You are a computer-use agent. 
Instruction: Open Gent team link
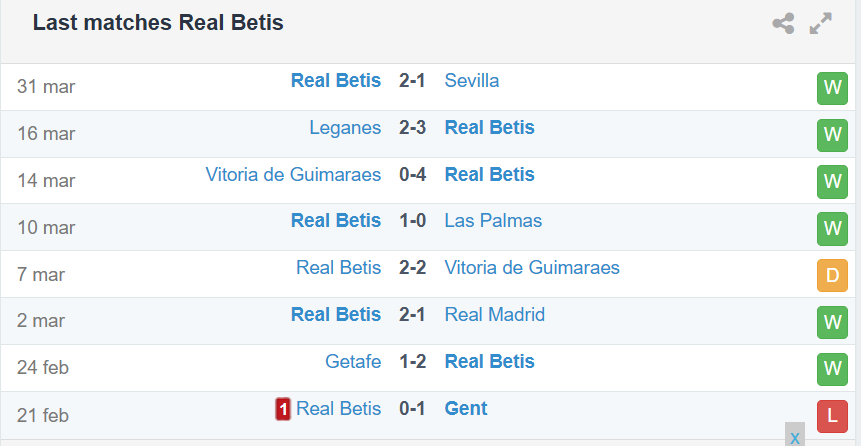466,409
